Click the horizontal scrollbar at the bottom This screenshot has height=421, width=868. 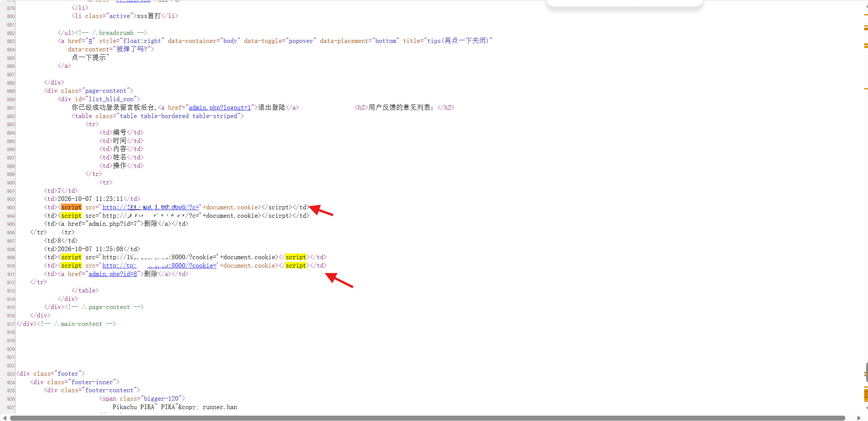(x=427, y=418)
